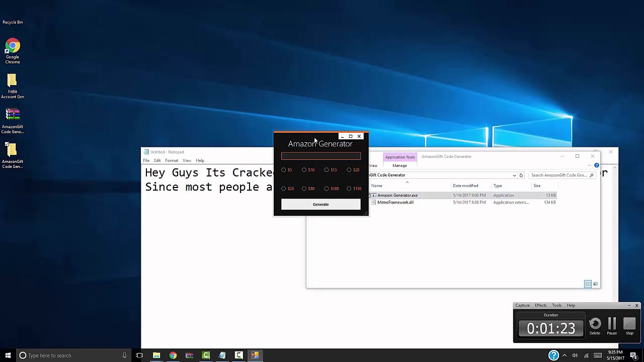The image size is (644, 362).
Task: Select the $20 radio option
Action: [x=353, y=170]
